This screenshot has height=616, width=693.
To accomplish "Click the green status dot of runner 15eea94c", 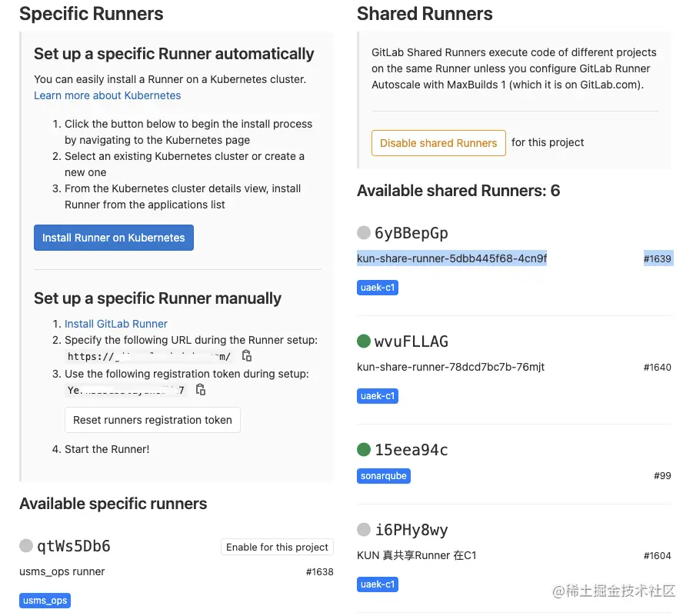I will 363,450.
